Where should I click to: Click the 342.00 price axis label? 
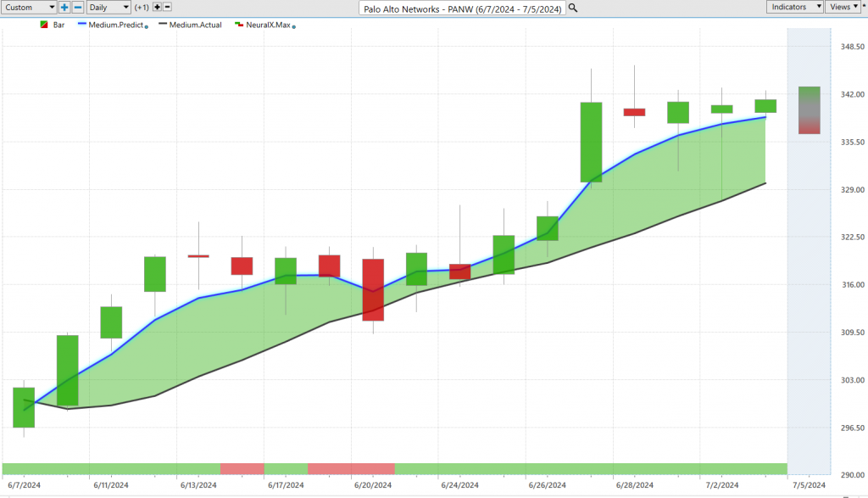pyautogui.click(x=853, y=94)
